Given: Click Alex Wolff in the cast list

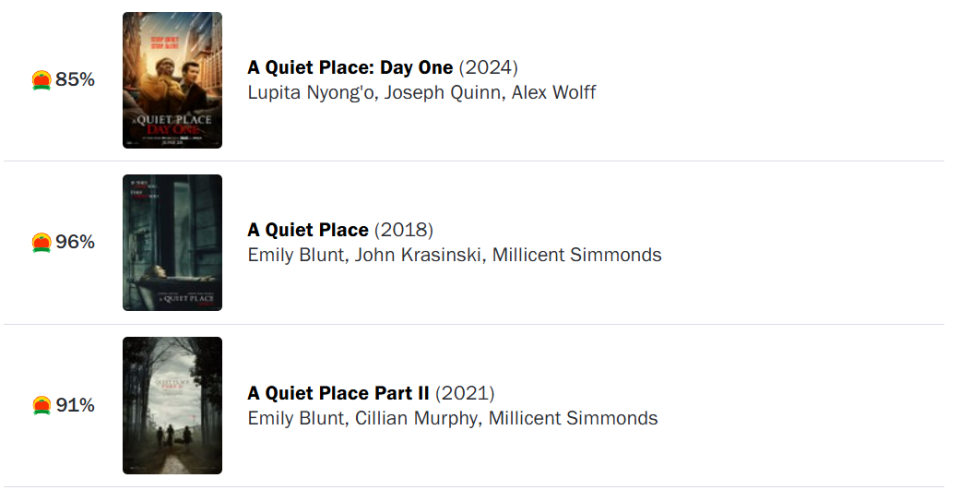Looking at the screenshot, I should (x=554, y=92).
